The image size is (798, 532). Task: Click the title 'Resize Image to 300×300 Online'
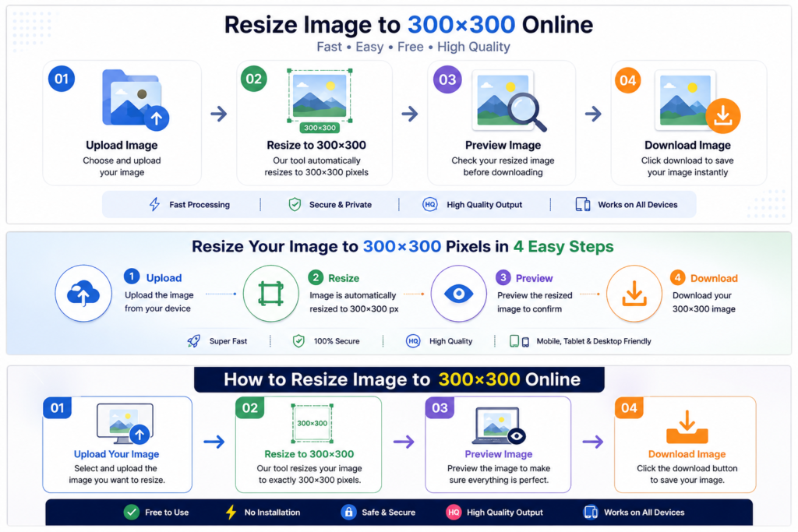tap(408, 24)
